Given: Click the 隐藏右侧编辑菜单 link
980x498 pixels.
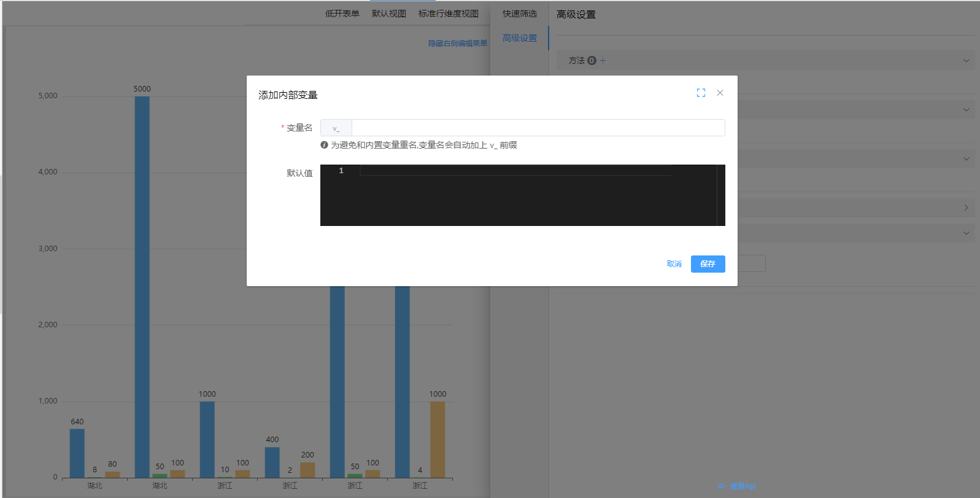Looking at the screenshot, I should [457, 43].
